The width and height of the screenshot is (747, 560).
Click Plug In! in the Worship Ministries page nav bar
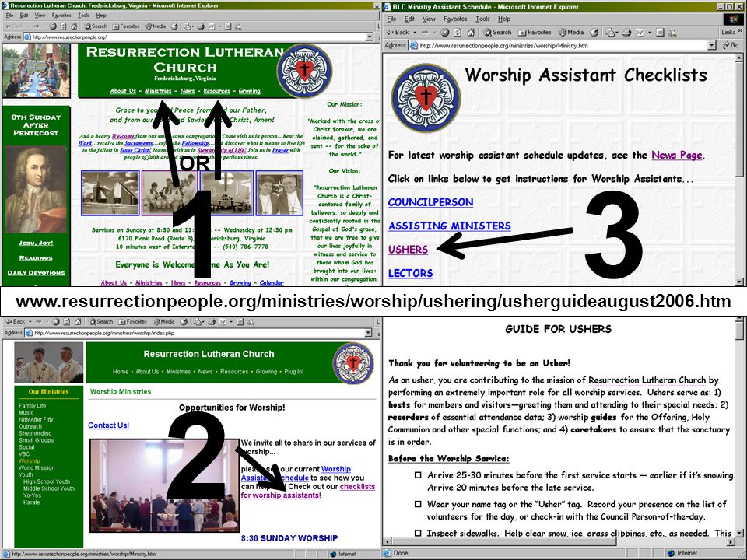tap(294, 372)
